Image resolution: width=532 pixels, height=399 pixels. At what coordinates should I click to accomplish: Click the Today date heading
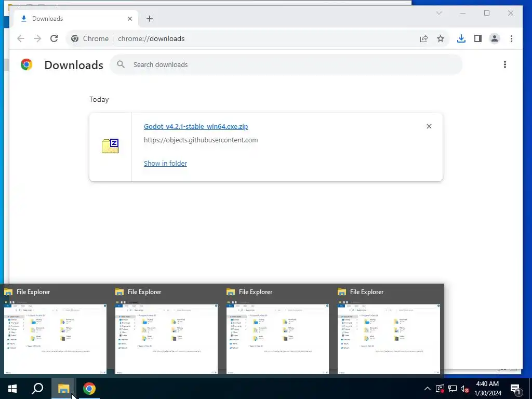pyautogui.click(x=99, y=99)
